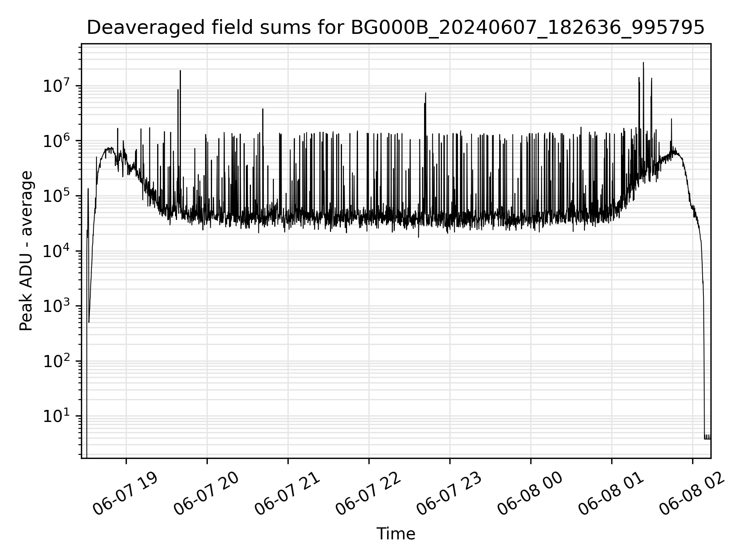
Task: Click the y tick label 10^7
Action: tap(56, 86)
